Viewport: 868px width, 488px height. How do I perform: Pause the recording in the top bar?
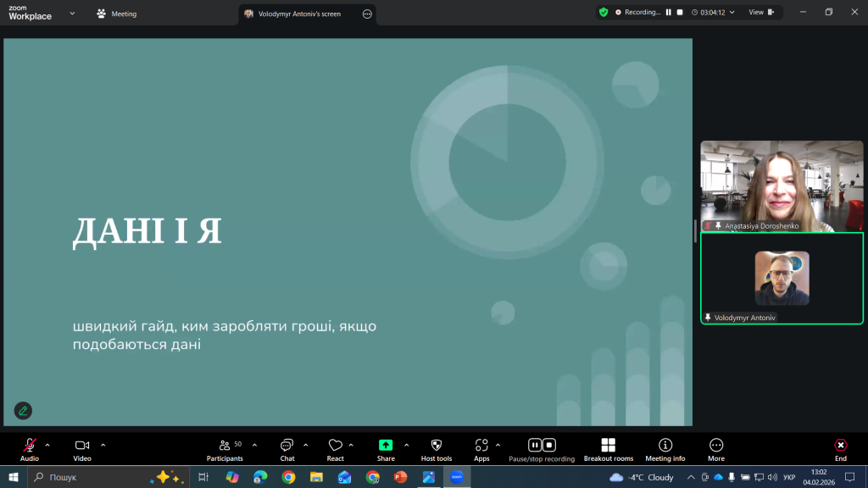coord(668,13)
